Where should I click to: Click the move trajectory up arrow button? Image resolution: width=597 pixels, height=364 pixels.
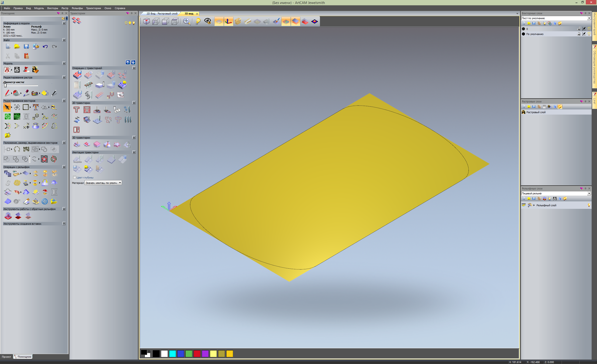(128, 62)
